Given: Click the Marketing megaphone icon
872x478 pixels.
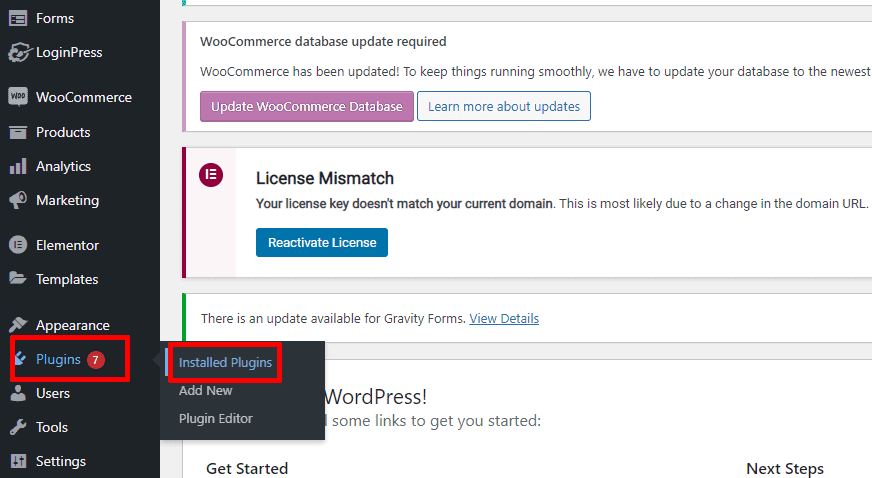Looking at the screenshot, I should click(x=17, y=200).
